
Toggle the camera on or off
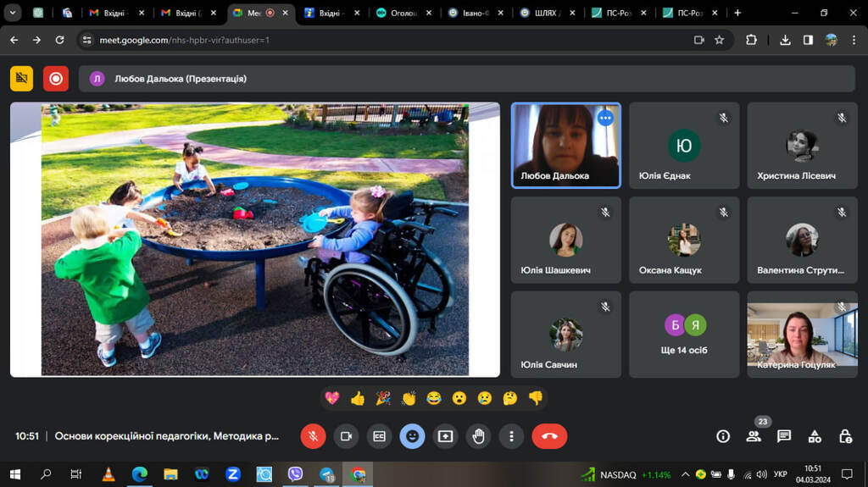coord(346,436)
